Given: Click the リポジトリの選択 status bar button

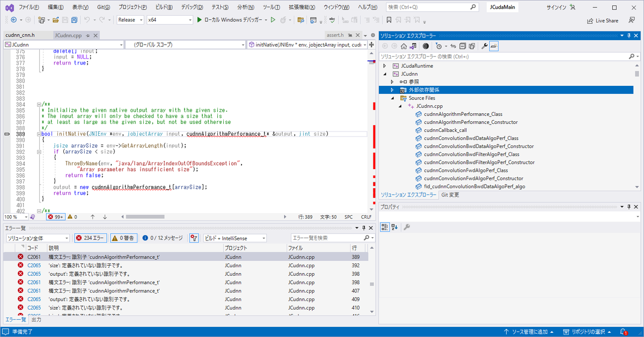Looking at the screenshot, I should (588, 332).
